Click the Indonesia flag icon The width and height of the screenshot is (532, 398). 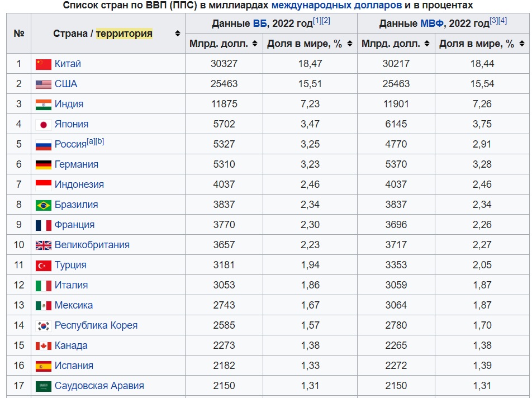coord(44,185)
